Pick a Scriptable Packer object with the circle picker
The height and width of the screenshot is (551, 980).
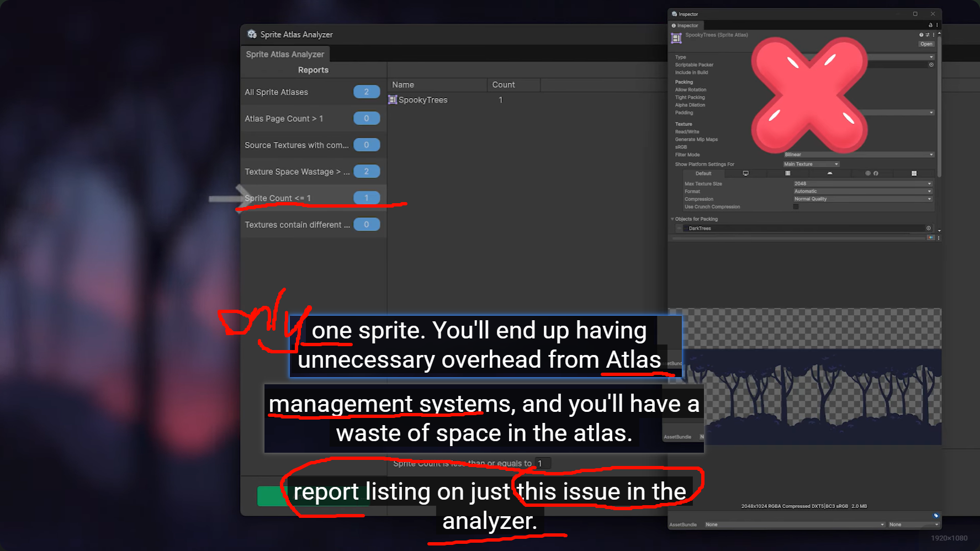(931, 65)
